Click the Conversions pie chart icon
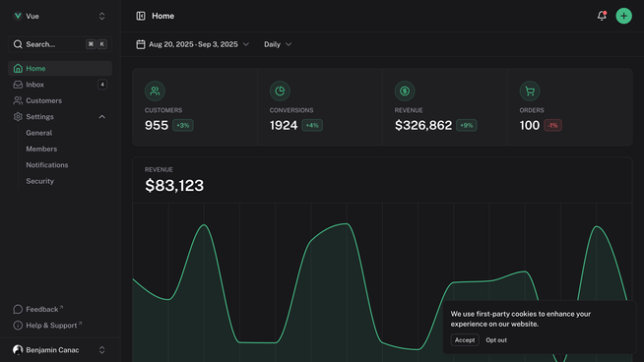The height and width of the screenshot is (362, 644). click(x=280, y=90)
